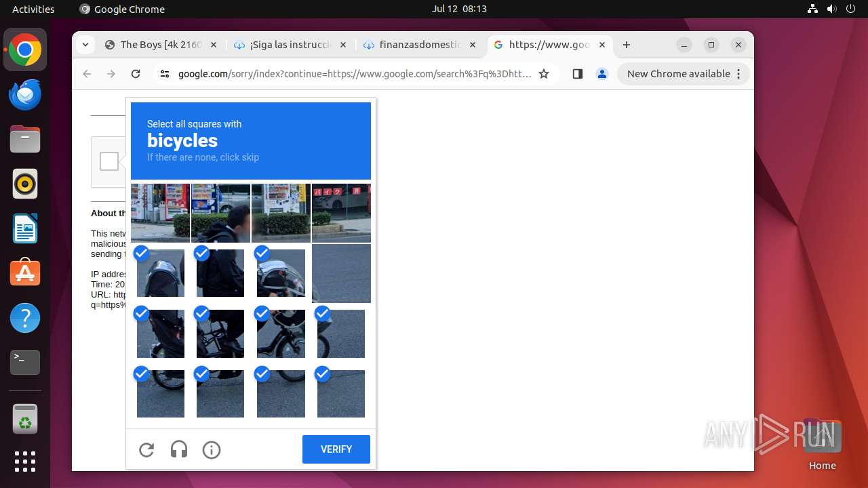This screenshot has width=868, height=488.
Task: Deselect bottom-right checked asphalt tile
Action: coord(341,394)
